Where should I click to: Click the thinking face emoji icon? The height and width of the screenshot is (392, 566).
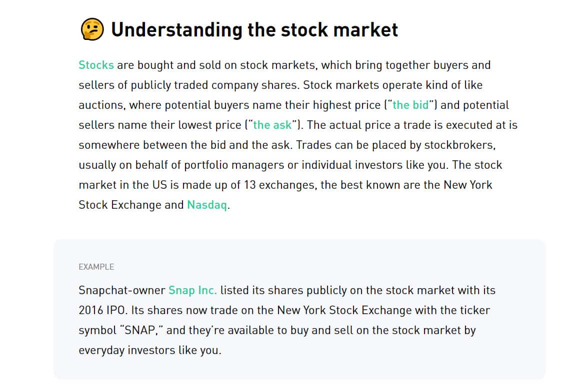[x=91, y=29]
